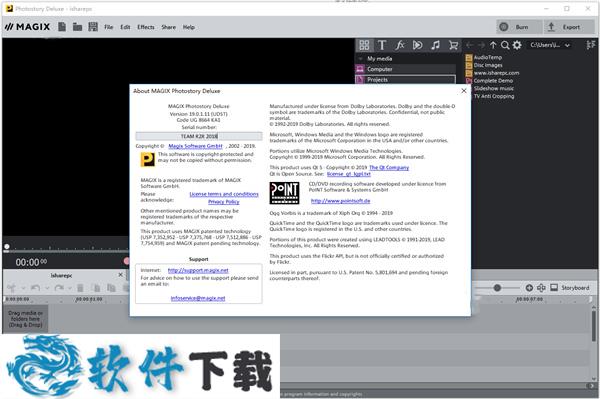Select the Complete Demo project

[489, 81]
